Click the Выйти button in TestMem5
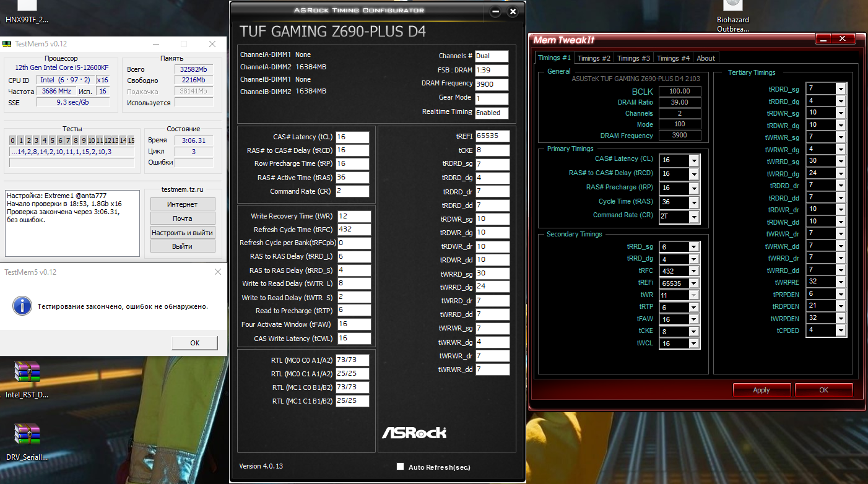 182,246
